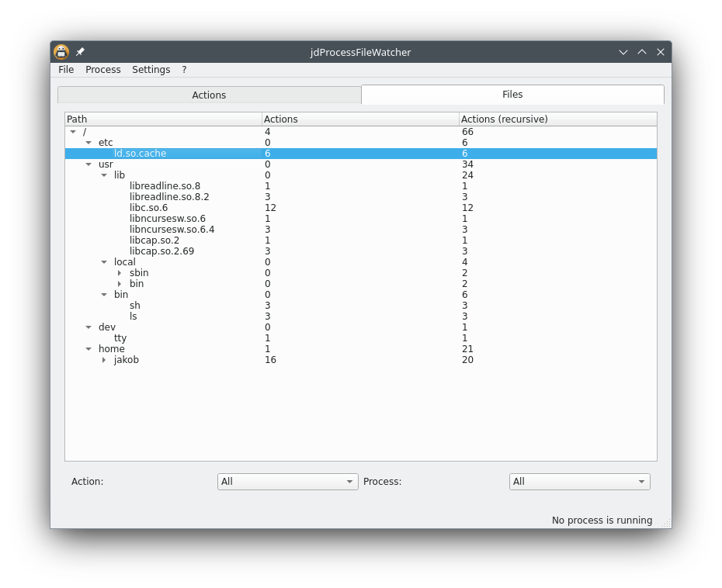Open the Settings menu
Screen dimensions: 722x588
(151, 70)
